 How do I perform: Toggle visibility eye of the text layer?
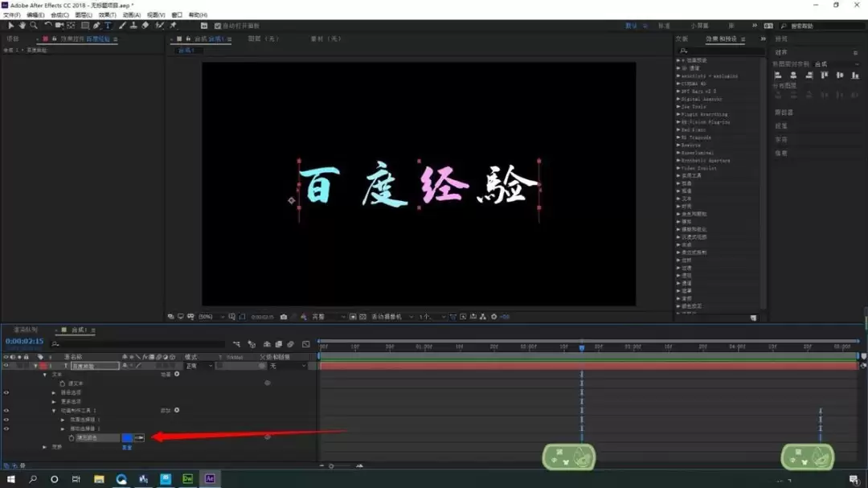tap(6, 366)
